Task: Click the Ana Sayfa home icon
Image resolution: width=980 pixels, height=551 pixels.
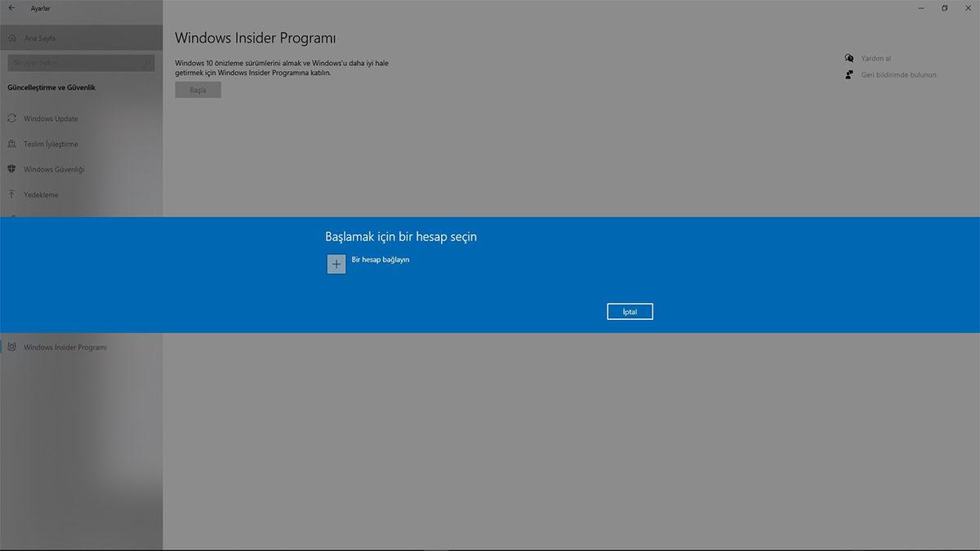Action: (11, 37)
